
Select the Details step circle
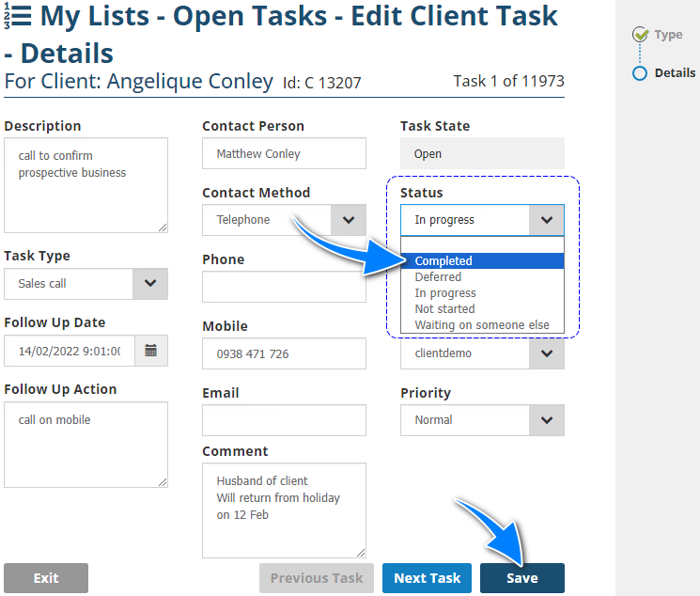coord(640,72)
